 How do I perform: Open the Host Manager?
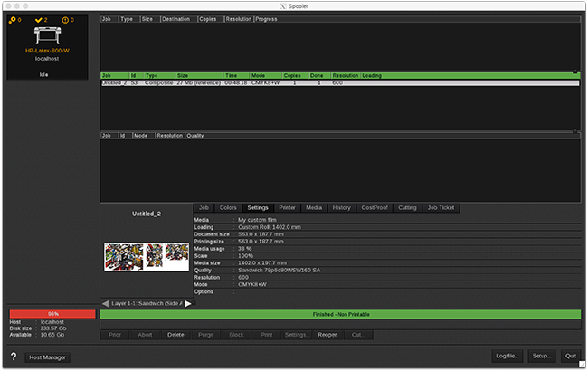(x=48, y=357)
